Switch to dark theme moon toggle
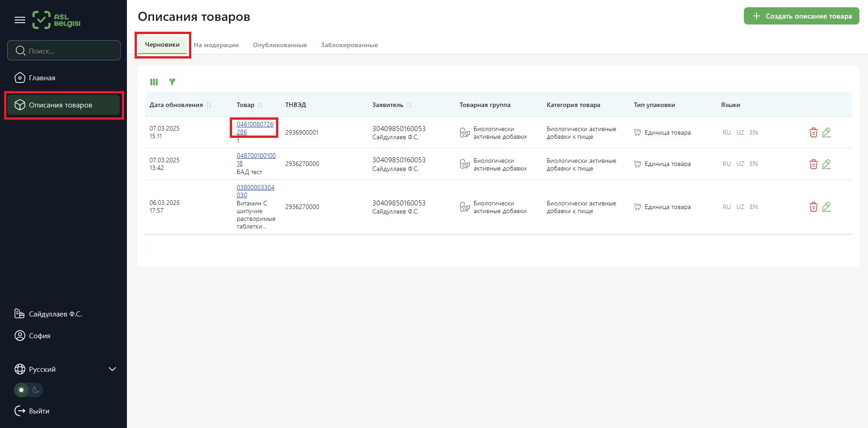This screenshot has height=428, width=868. (36, 390)
